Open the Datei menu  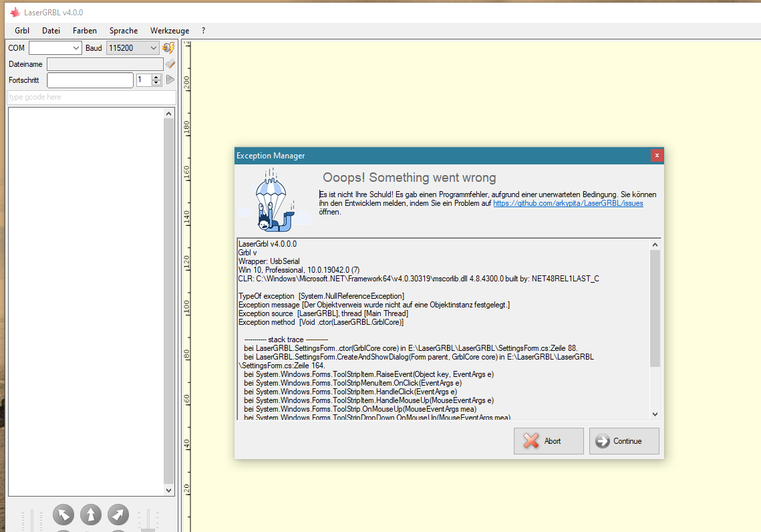[51, 31]
